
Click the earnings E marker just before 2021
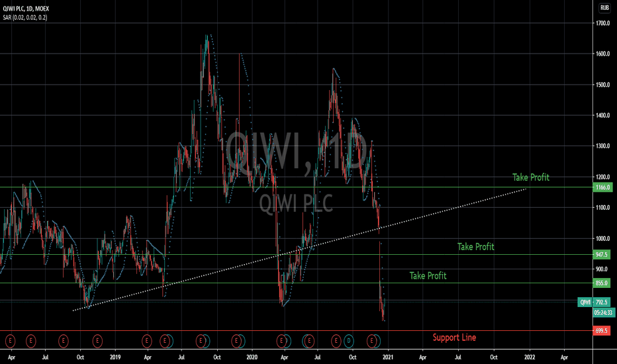pyautogui.click(x=372, y=341)
